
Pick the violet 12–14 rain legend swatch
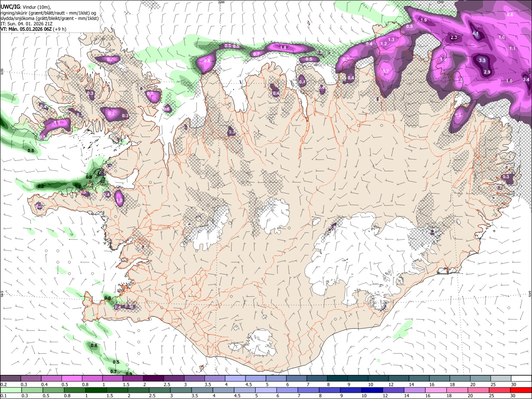coord(394,390)
